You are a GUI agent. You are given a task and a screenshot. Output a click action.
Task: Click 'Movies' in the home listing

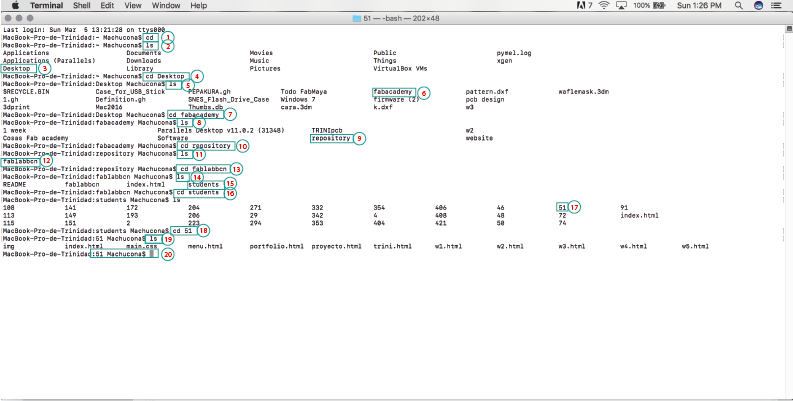[x=261, y=53]
